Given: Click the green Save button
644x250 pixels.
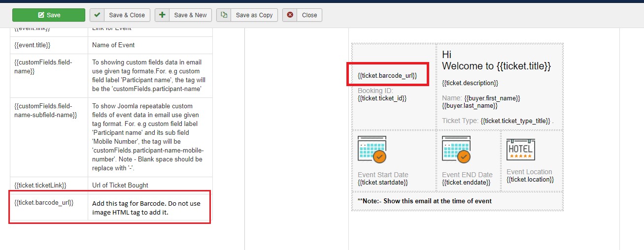Looking at the screenshot, I should click(48, 15).
